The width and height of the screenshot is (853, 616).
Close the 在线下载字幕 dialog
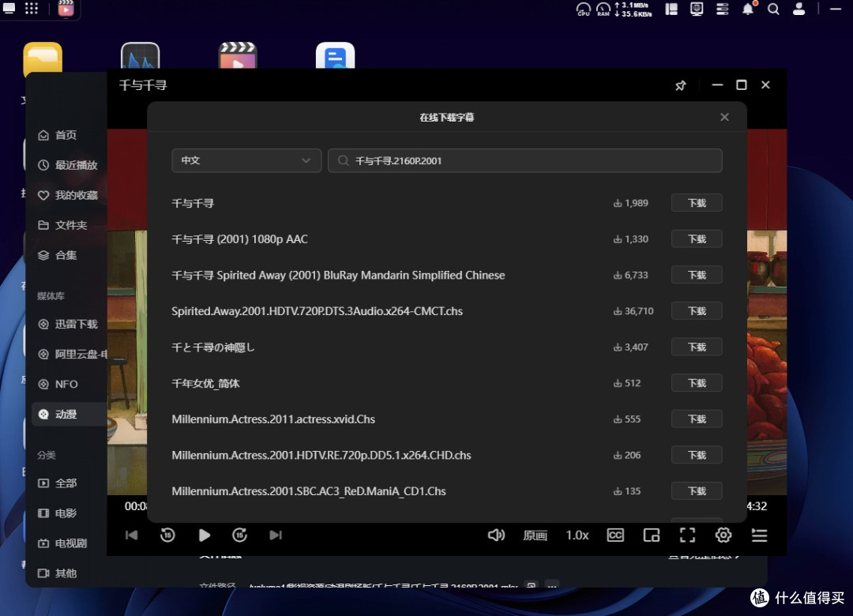pyautogui.click(x=724, y=117)
